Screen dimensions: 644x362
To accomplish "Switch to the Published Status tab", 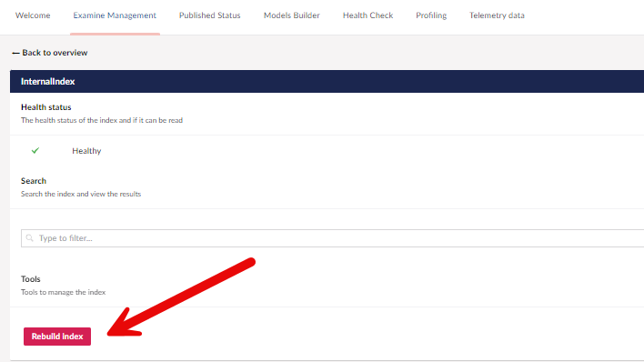I will point(209,15).
